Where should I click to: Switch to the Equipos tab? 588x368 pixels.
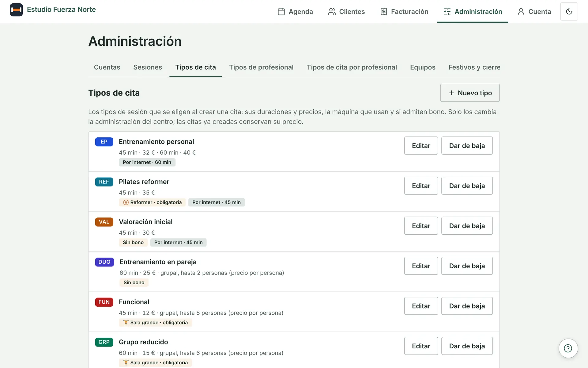point(423,67)
